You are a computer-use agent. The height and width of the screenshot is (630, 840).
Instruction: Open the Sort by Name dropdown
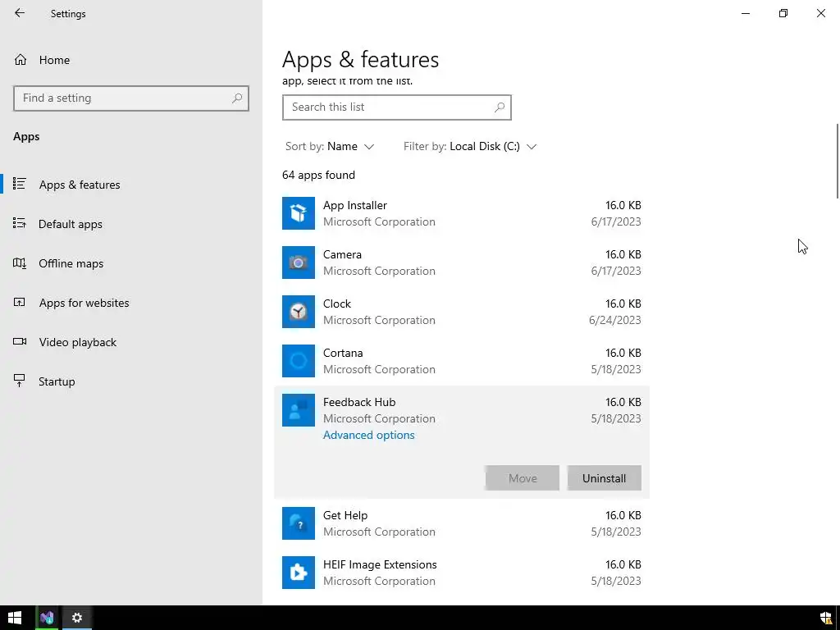coord(330,146)
